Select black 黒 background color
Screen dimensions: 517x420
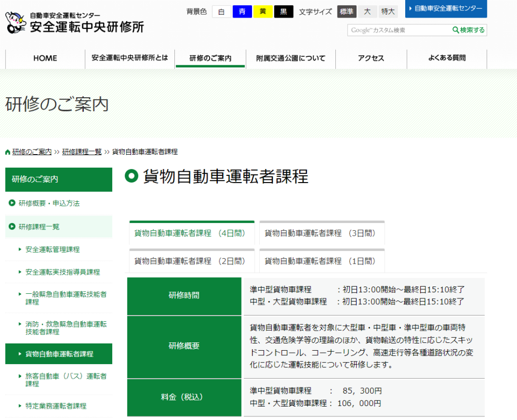(x=284, y=12)
